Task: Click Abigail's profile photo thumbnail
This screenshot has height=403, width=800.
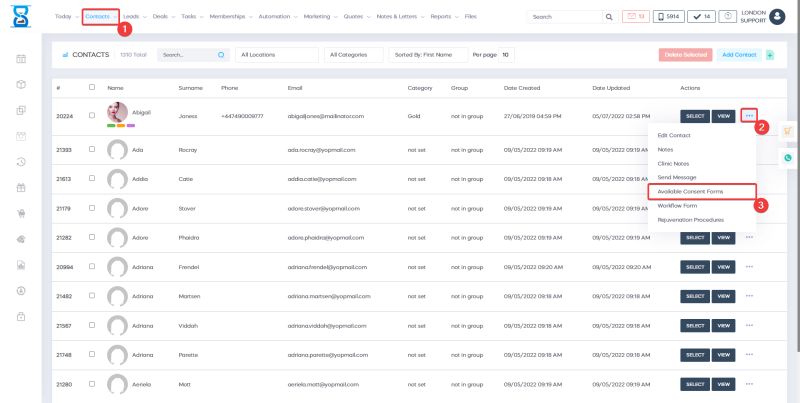Action: (117, 112)
